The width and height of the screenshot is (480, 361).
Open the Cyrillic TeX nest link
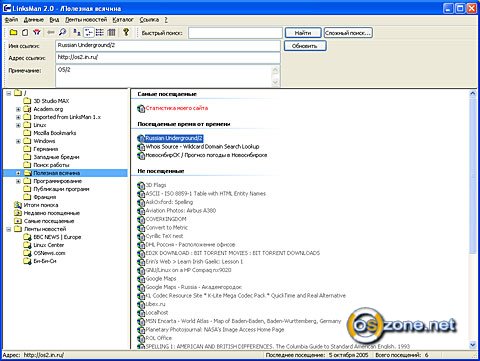pyautogui.click(x=164, y=236)
